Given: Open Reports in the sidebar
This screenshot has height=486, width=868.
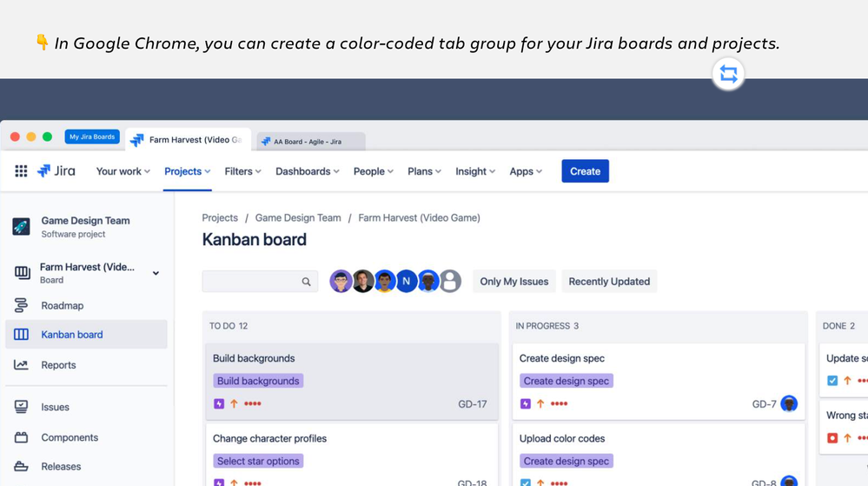Looking at the screenshot, I should click(x=58, y=365).
